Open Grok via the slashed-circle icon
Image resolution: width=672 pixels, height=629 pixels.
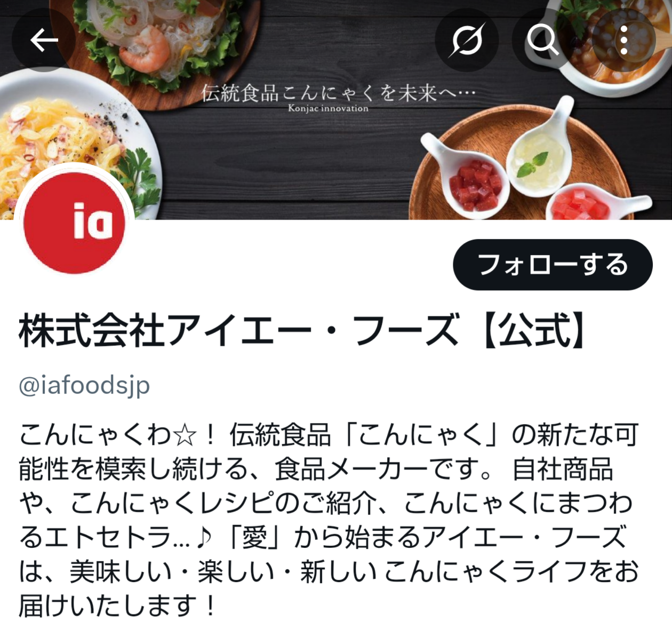click(x=466, y=40)
